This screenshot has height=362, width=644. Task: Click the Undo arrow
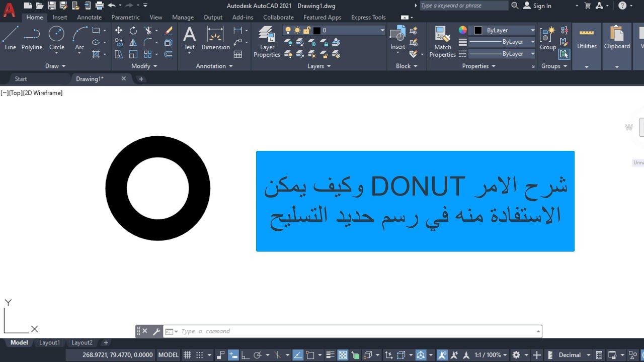pos(111,6)
